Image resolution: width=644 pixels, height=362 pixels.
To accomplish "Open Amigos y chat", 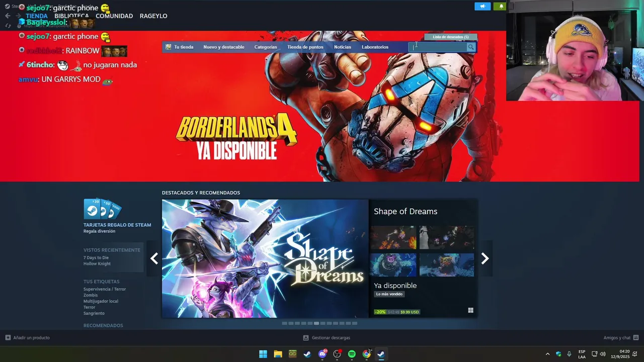I will [x=617, y=338].
